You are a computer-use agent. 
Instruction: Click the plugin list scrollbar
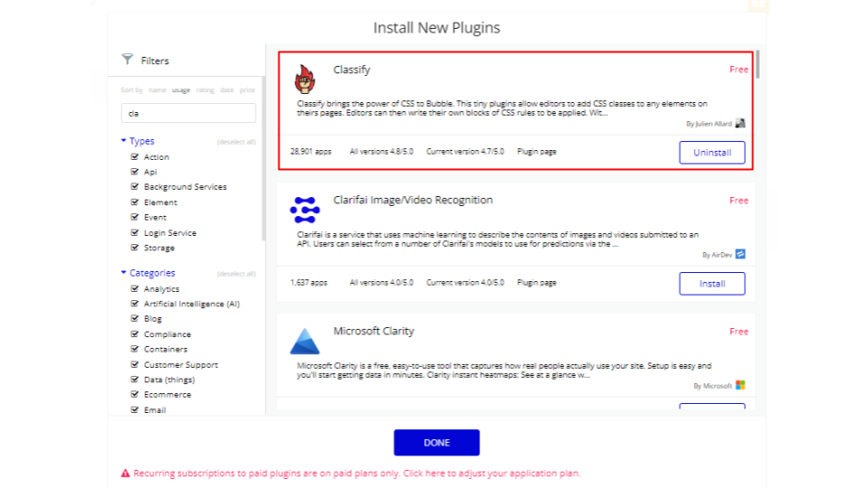(758, 64)
